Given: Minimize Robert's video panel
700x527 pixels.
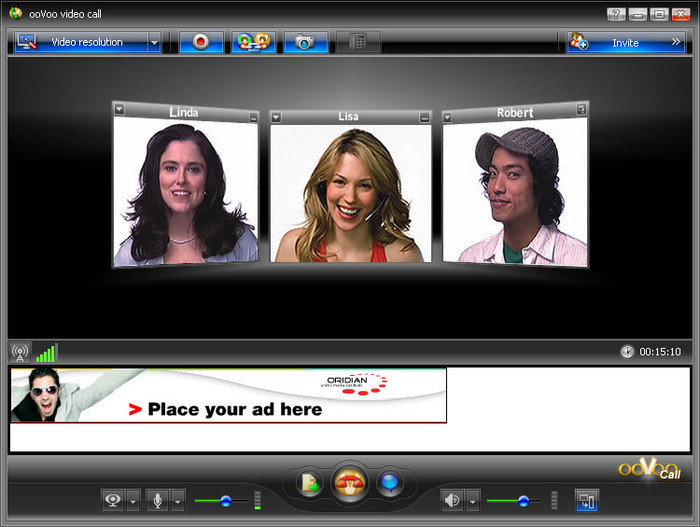Looking at the screenshot, I should point(580,109).
